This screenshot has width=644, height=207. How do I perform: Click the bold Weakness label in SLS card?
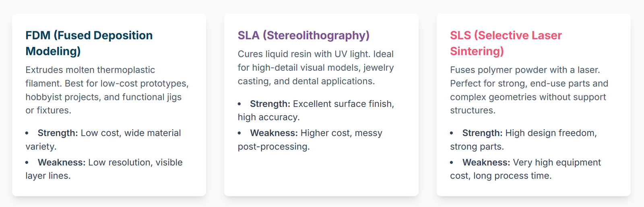(486, 162)
